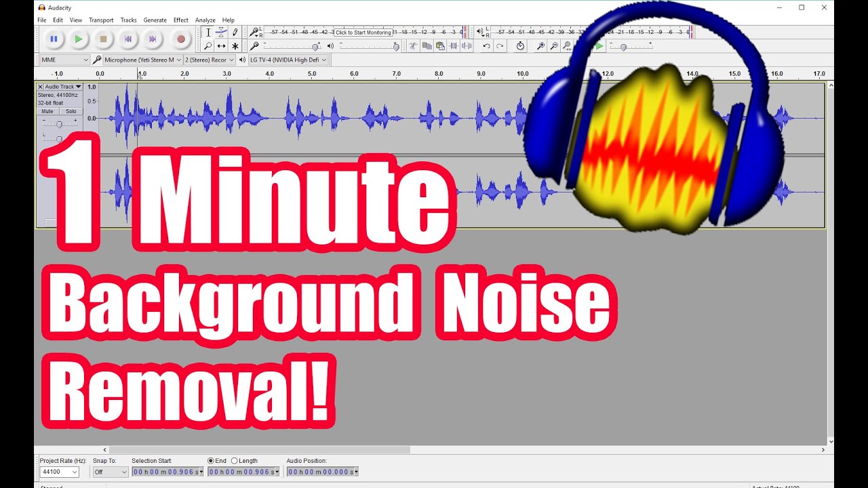
Task: Undo the last action
Action: (486, 46)
